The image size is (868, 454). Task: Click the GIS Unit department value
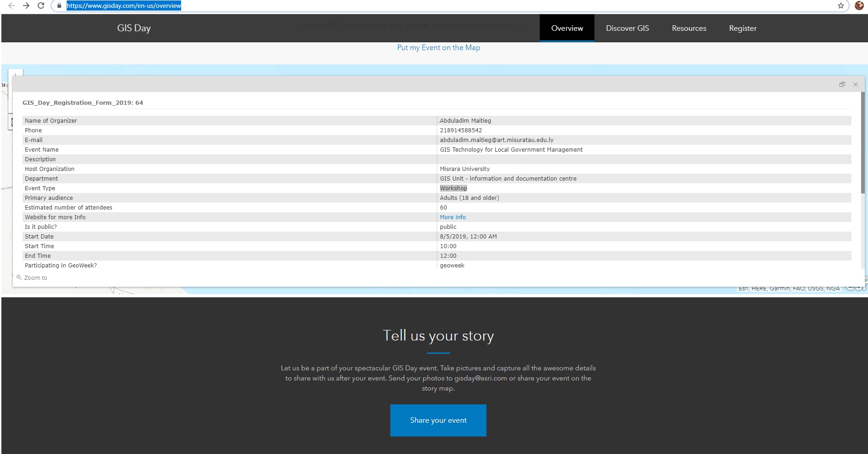click(508, 178)
